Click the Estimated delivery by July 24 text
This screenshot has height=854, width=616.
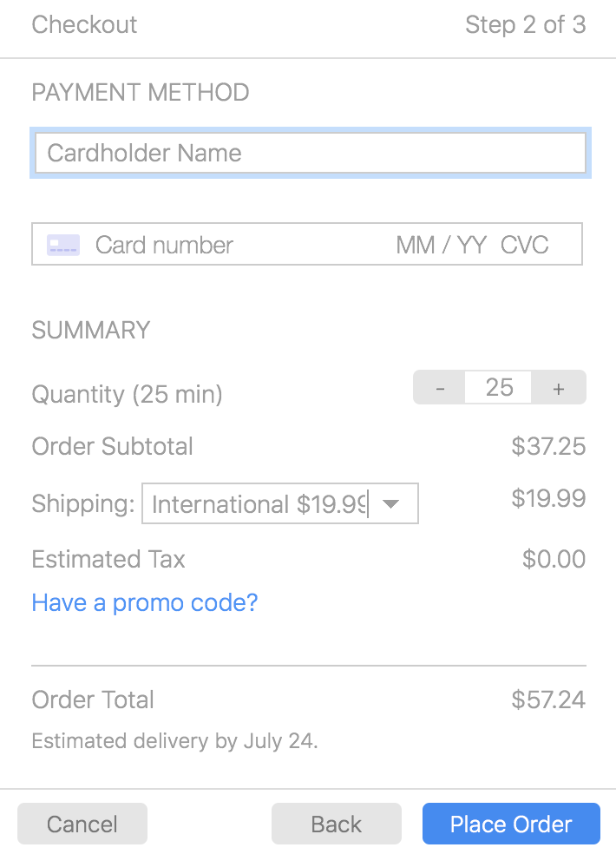174,741
